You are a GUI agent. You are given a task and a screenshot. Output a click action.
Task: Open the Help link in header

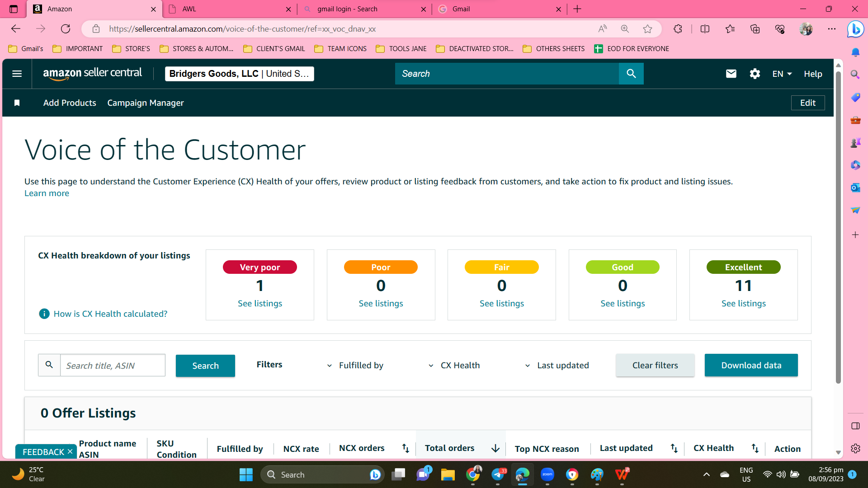point(813,74)
